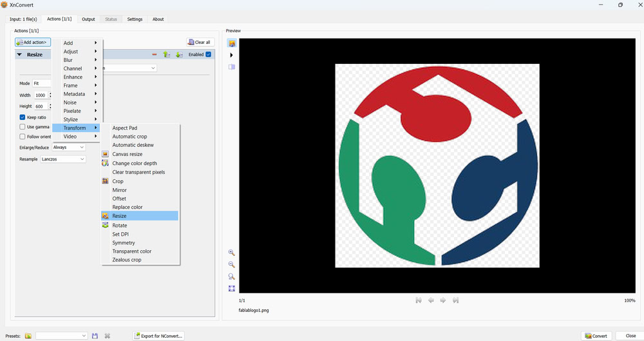Select Change color depth action
The width and height of the screenshot is (644, 341).
pos(140,163)
